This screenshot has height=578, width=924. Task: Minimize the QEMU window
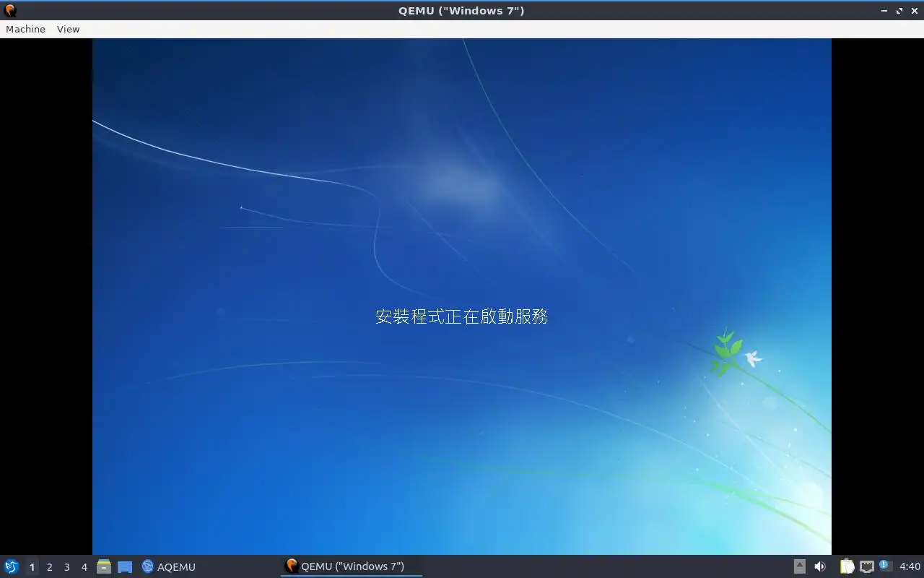[x=885, y=11]
